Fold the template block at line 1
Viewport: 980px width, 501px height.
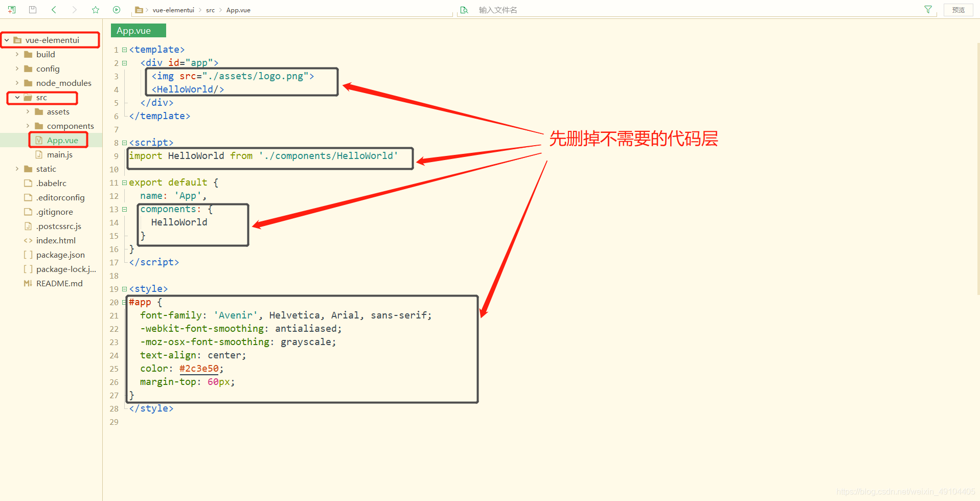pyautogui.click(x=124, y=50)
